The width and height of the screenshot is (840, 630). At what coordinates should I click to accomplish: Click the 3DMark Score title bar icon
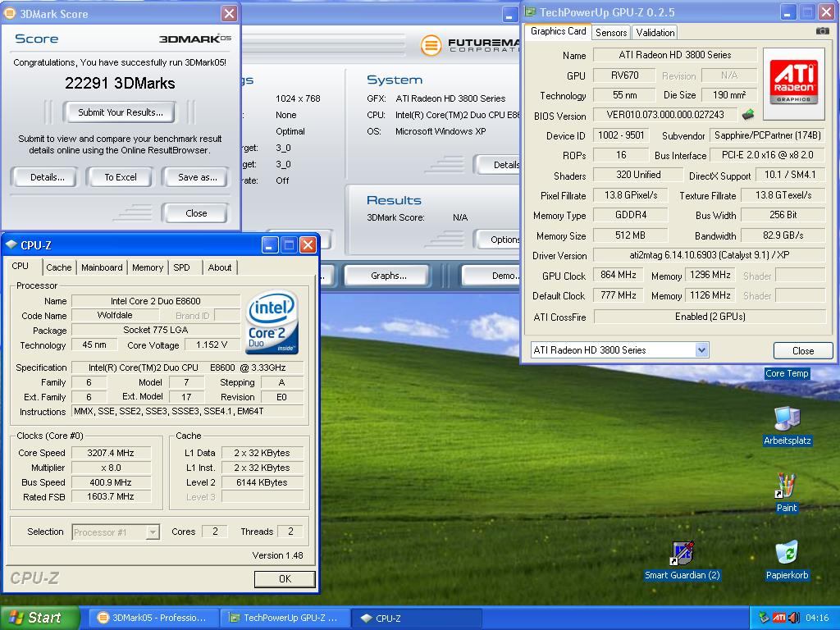click(x=10, y=13)
